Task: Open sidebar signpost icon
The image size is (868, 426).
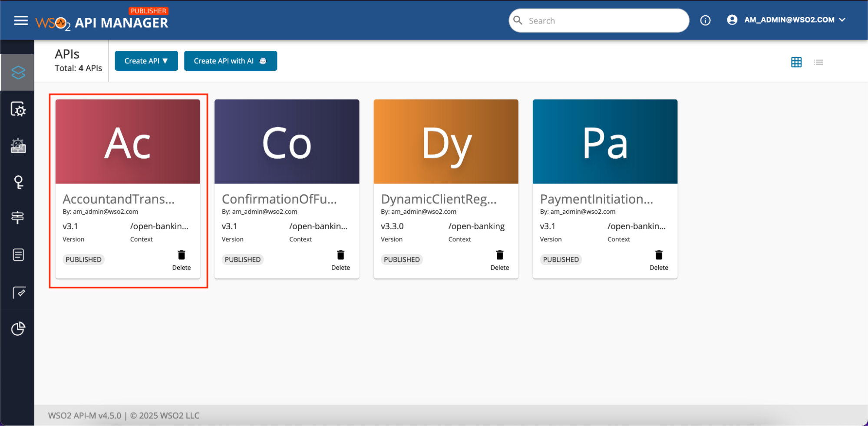Action: click(x=18, y=217)
